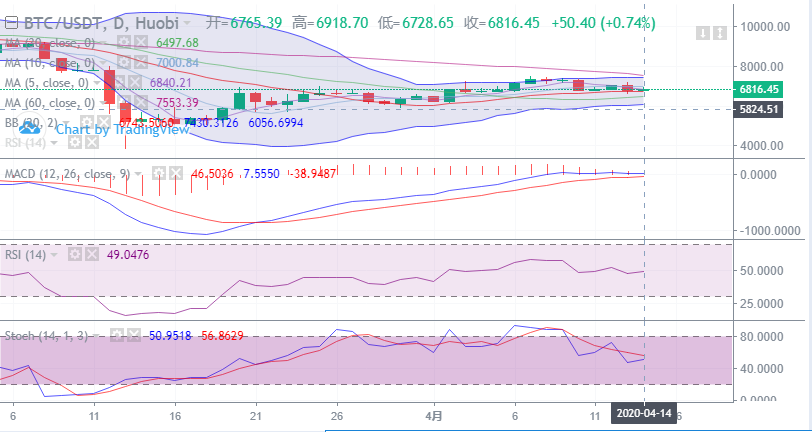Click the maximize pane double-arrow icon
Screen dimensions: 812x432
720,34
